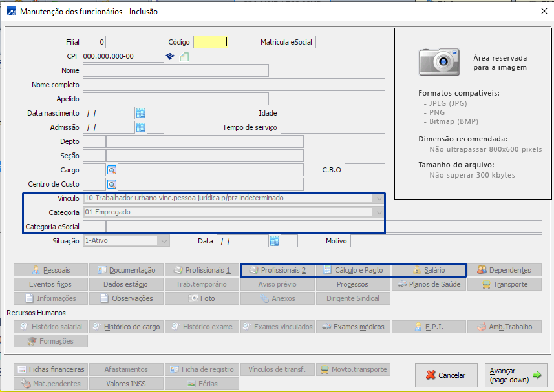Click Avançar (page down) button

(516, 375)
